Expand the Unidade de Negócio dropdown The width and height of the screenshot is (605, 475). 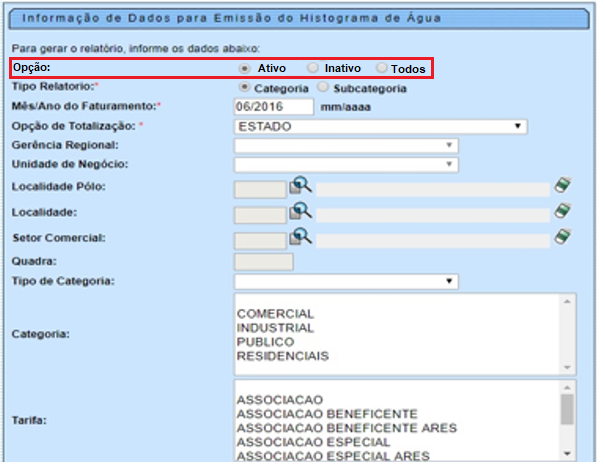click(x=346, y=164)
